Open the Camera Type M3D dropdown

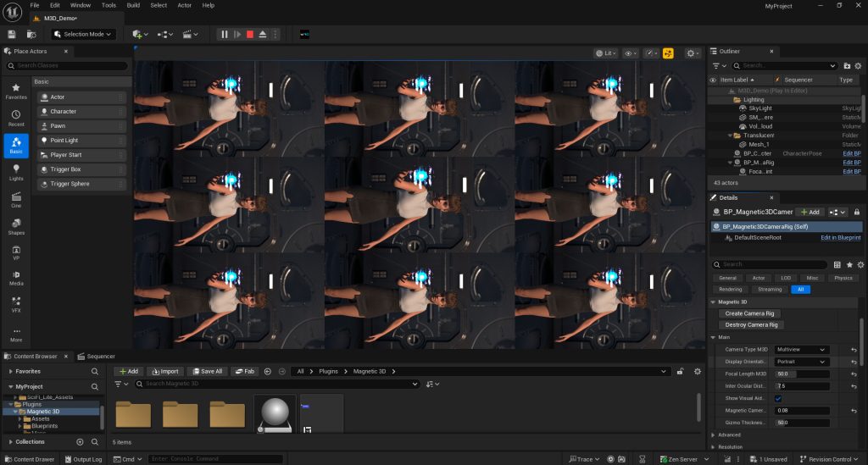pos(801,349)
